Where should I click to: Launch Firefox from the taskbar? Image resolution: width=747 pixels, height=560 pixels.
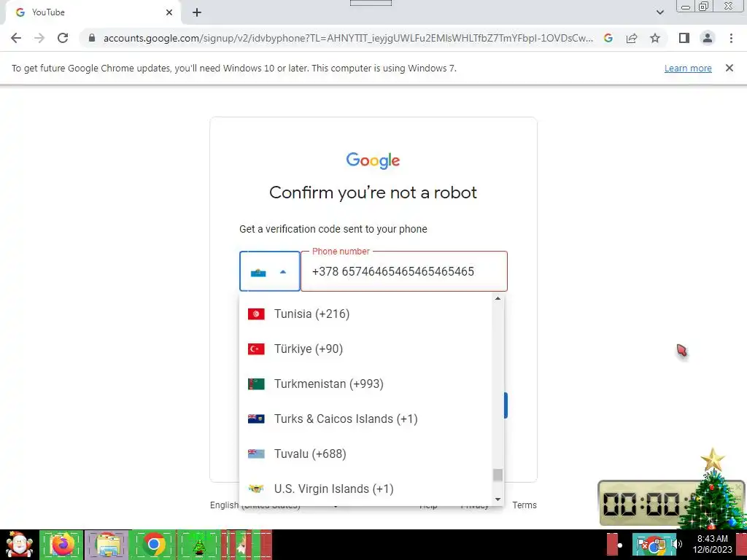(61, 545)
